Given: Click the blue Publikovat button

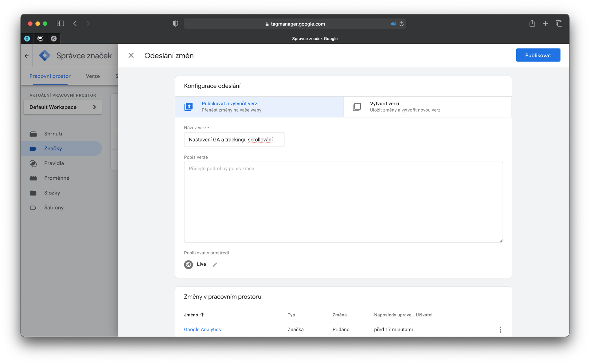Looking at the screenshot, I should [x=538, y=55].
